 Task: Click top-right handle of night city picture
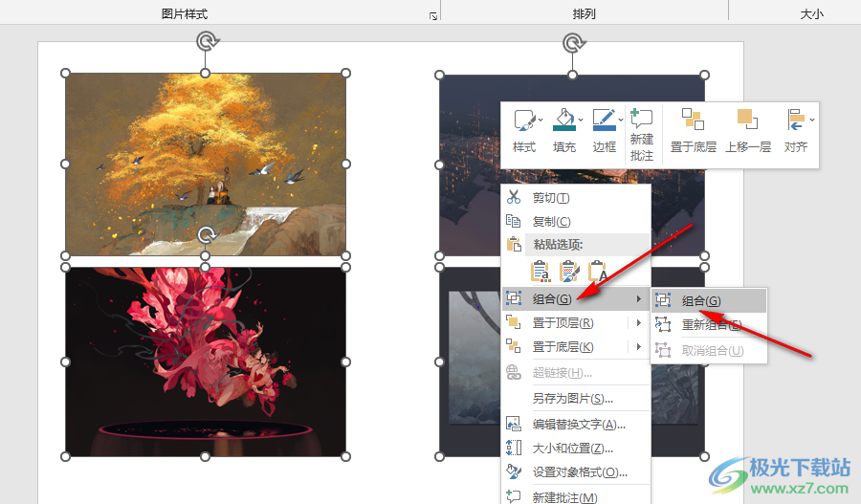tap(705, 75)
